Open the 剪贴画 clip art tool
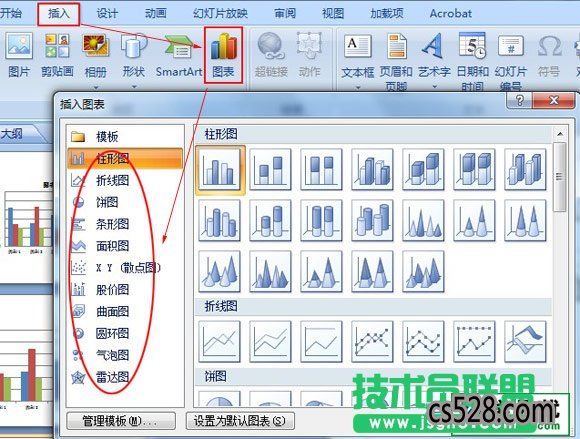The height and width of the screenshot is (439, 580). click(57, 55)
